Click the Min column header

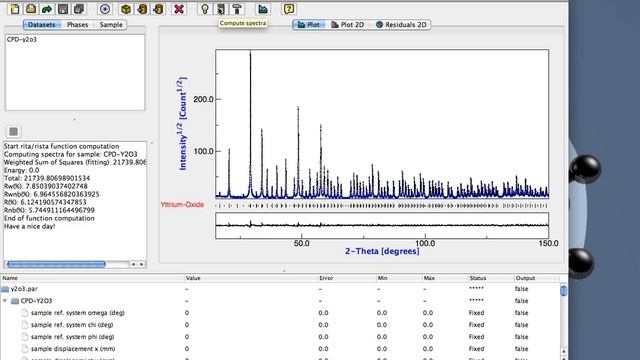(x=399, y=278)
